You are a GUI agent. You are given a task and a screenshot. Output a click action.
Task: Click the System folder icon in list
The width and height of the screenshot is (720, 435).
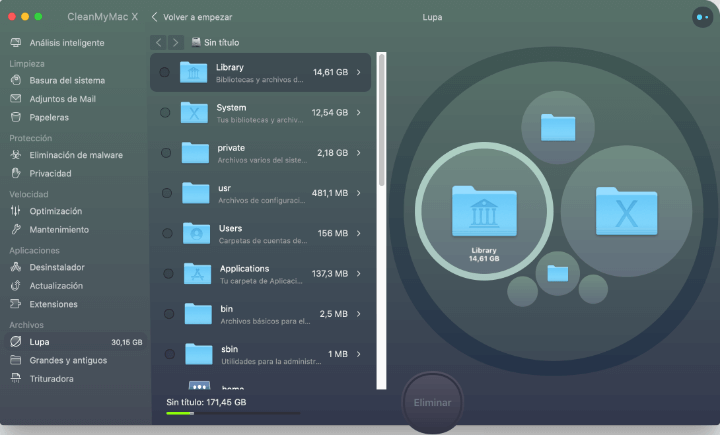pyautogui.click(x=194, y=112)
